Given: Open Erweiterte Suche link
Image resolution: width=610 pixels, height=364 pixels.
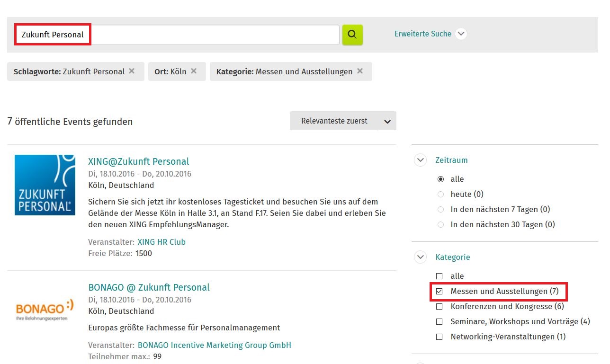Looking at the screenshot, I should tap(423, 34).
